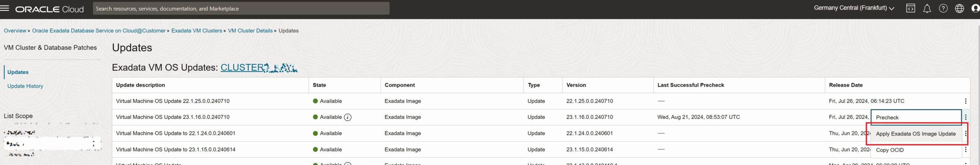This screenshot has width=980, height=165.
Task: Open actions menu for update 22.1.25.0.0.240710
Action: coord(965,101)
